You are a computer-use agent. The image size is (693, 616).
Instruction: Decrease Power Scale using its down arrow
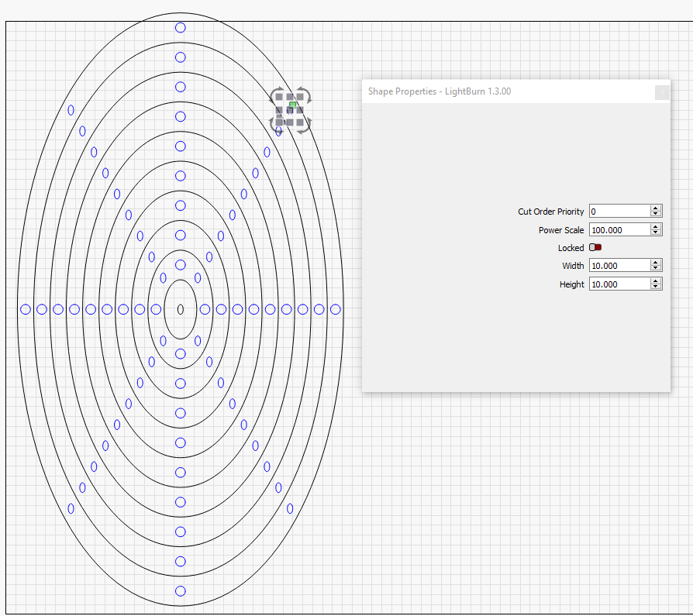click(656, 232)
